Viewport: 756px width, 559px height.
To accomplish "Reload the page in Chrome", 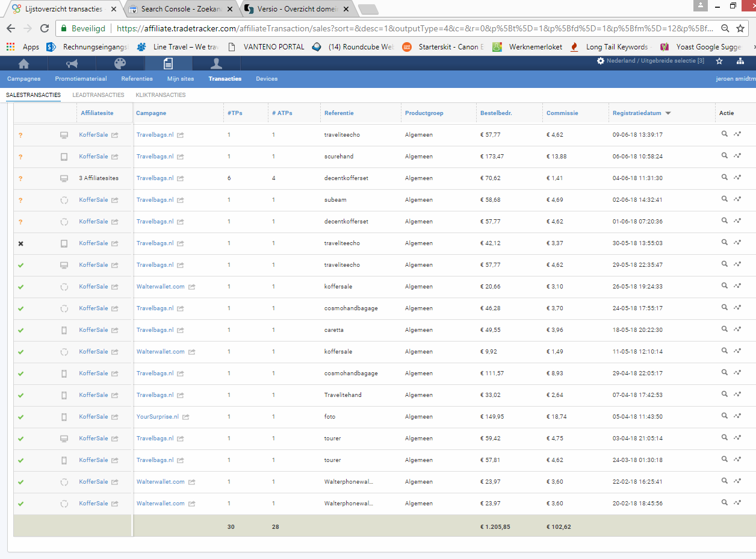I will (45, 28).
